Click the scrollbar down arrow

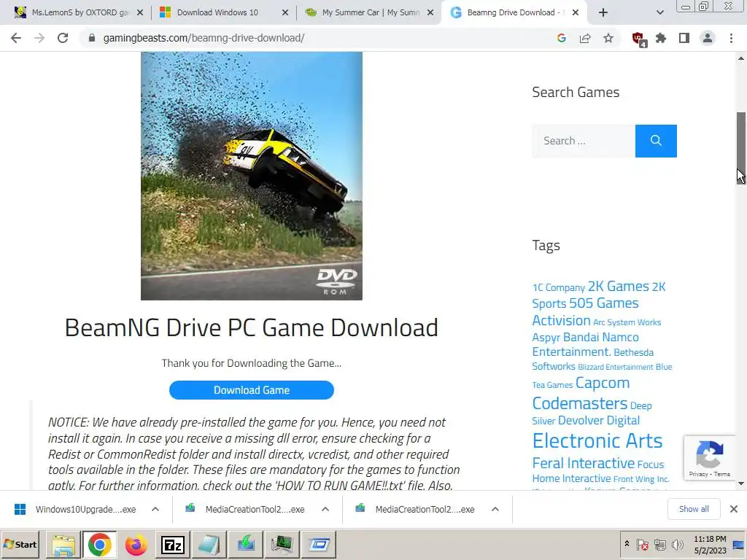click(x=741, y=484)
